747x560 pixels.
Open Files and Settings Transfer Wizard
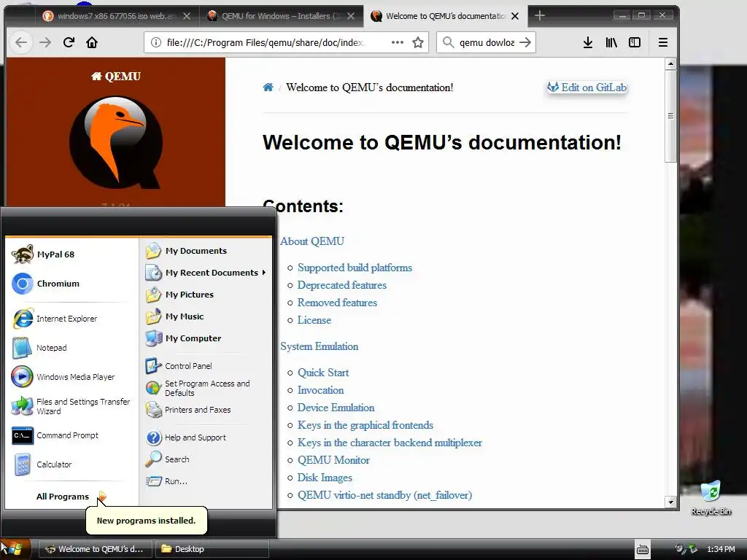click(x=71, y=406)
